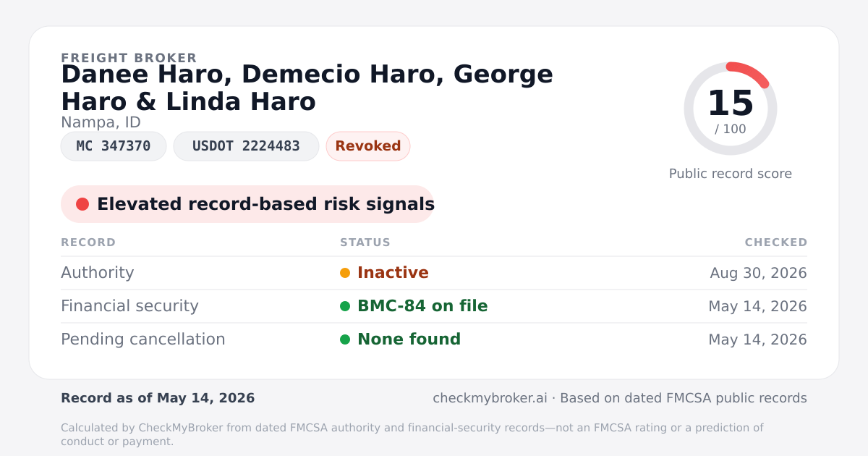Select the Authority record row

(x=434, y=273)
